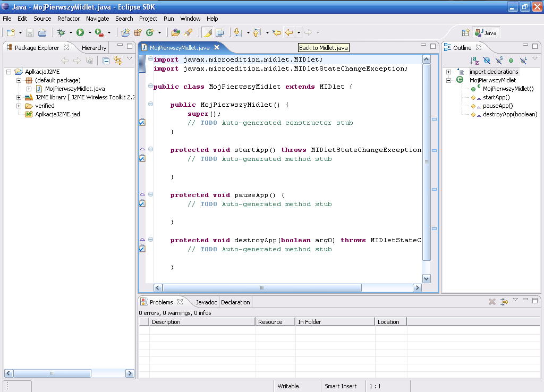Toggle Show Source of Selected Element Only
This screenshot has width=544, height=392.
pyautogui.click(x=219, y=32)
